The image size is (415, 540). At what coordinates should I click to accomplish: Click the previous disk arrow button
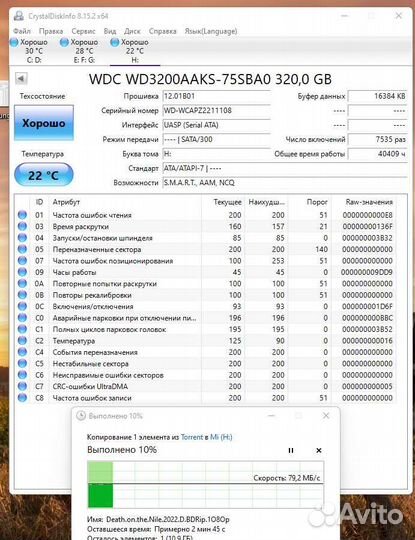(x=21, y=79)
